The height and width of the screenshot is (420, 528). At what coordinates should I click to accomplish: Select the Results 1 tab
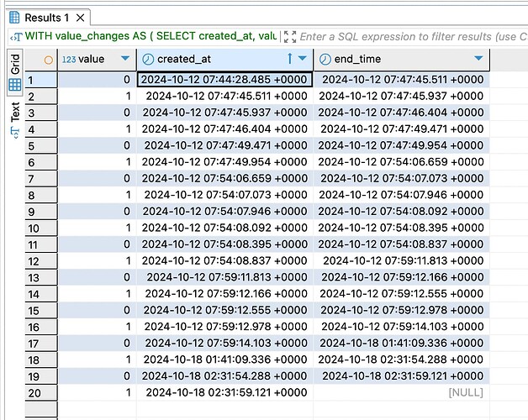coord(48,17)
